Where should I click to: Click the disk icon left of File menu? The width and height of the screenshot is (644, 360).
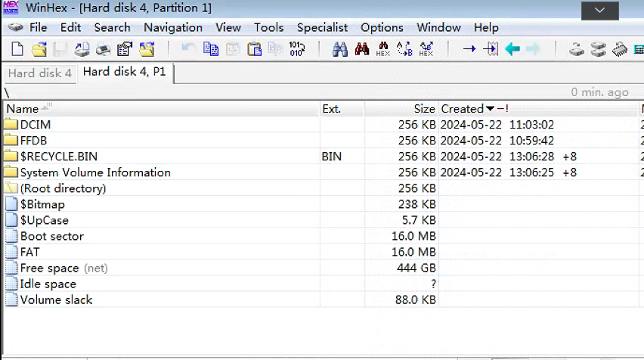point(15,27)
